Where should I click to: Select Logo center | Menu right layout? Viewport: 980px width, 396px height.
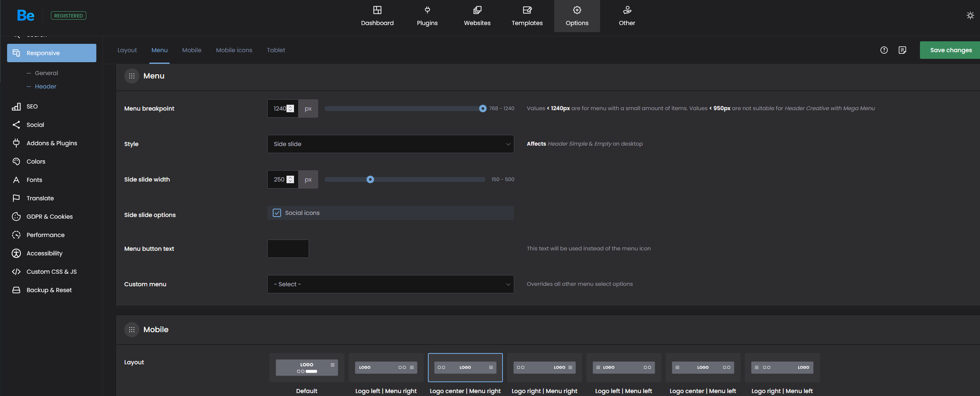pos(465,368)
